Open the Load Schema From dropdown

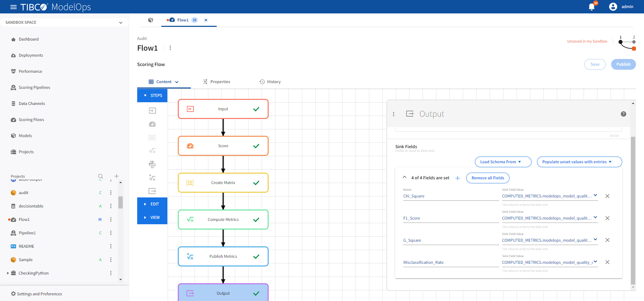click(x=503, y=162)
